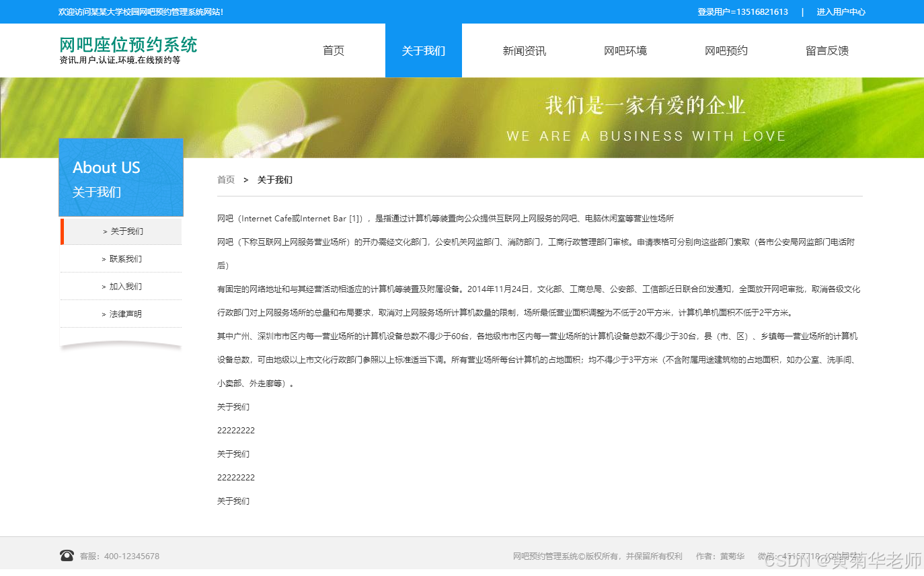924x576 pixels.
Task: Go to the 网吧预约 page
Action: pos(726,50)
